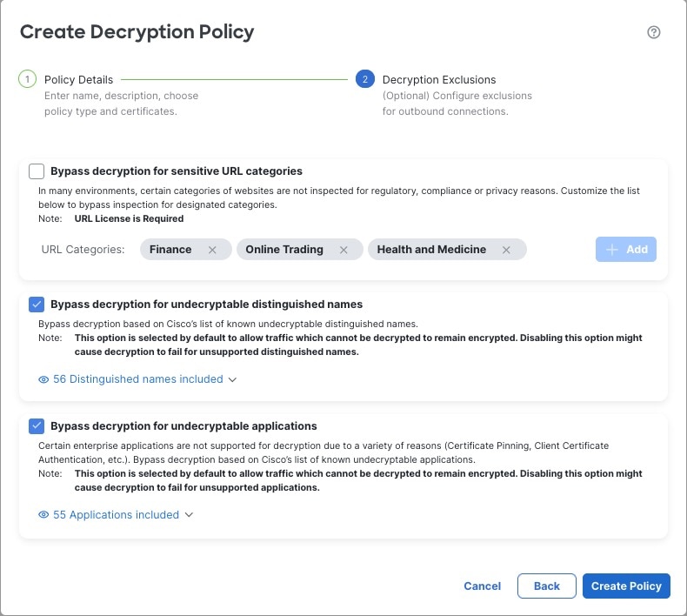Click the 'URL Categories:' label
687x616 pixels.
[83, 250]
